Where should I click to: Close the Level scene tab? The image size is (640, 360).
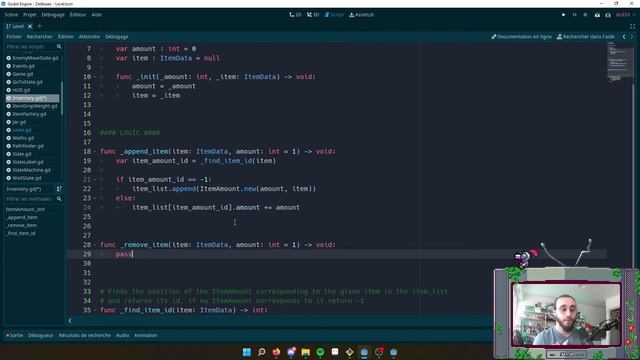click(x=30, y=26)
